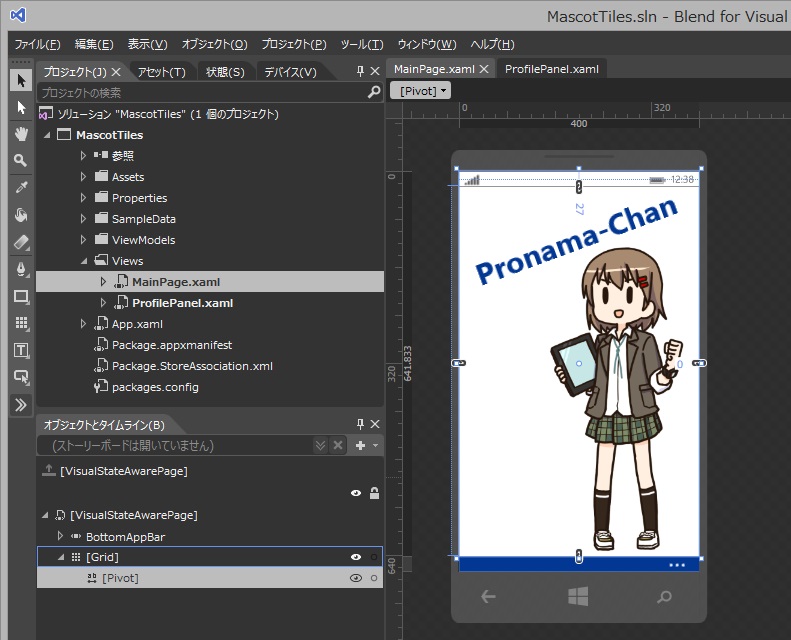Close the MainPage.xaml document tab
The image size is (791, 640).
click(x=484, y=69)
